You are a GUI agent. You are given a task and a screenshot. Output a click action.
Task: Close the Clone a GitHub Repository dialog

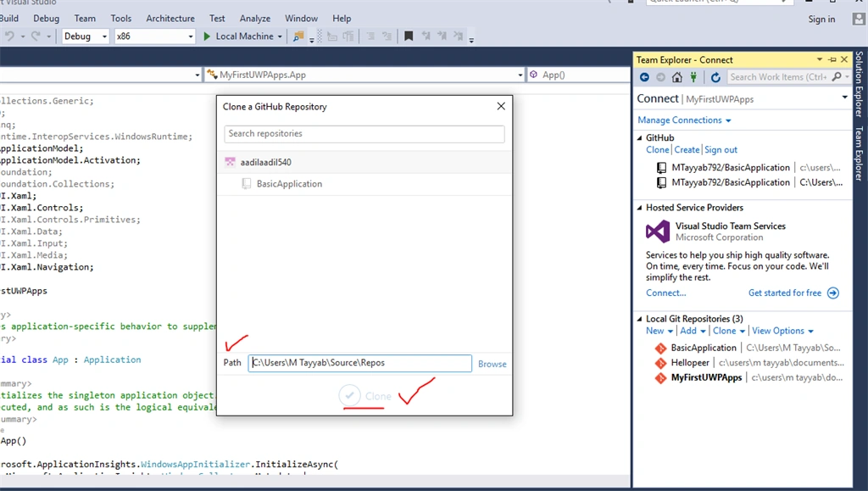tap(501, 106)
